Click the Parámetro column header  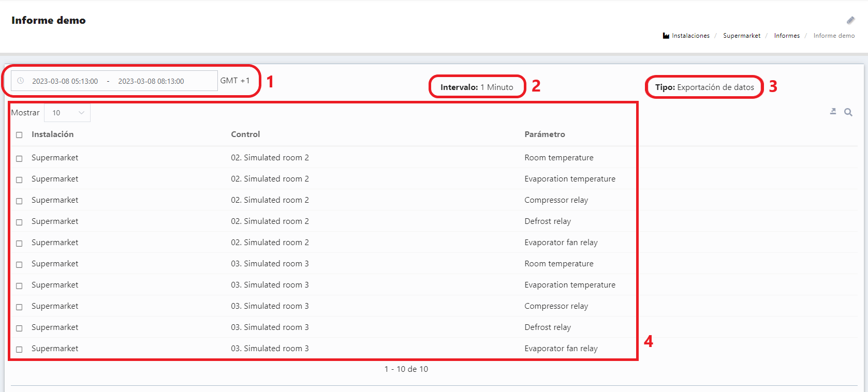[x=545, y=134]
